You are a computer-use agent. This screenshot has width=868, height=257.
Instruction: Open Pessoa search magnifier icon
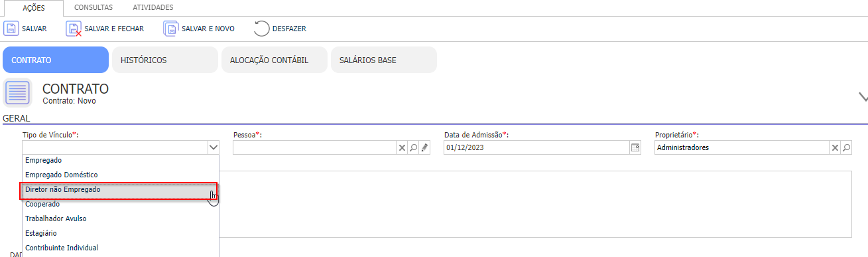click(413, 147)
